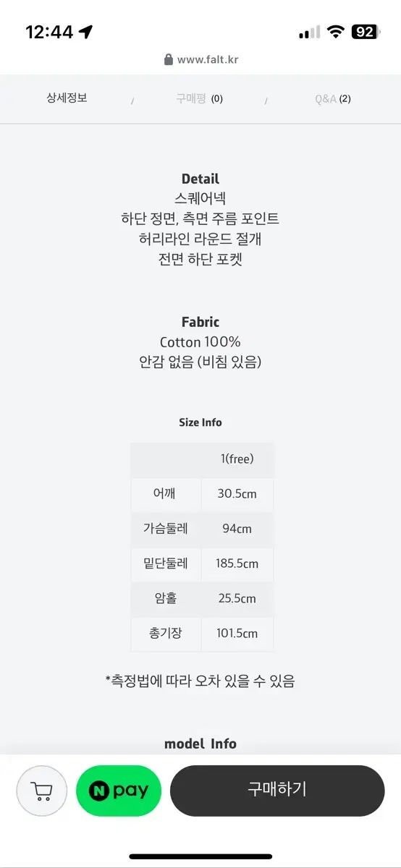Tap the 밑단둘레 185.5cm value

coord(237,564)
